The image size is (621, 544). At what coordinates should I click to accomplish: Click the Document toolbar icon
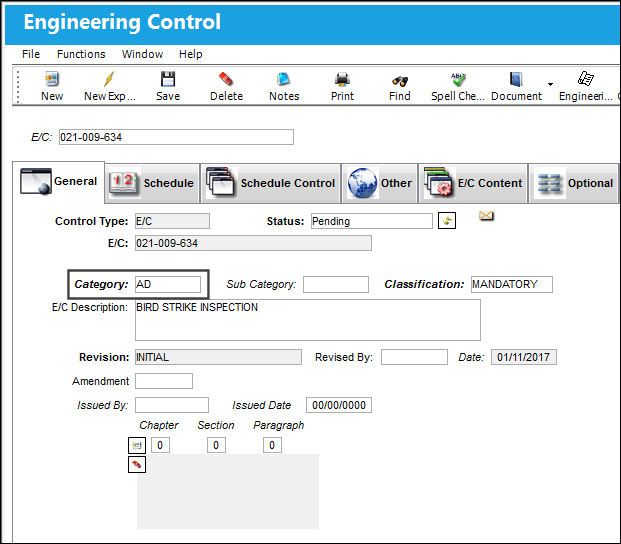(x=516, y=79)
